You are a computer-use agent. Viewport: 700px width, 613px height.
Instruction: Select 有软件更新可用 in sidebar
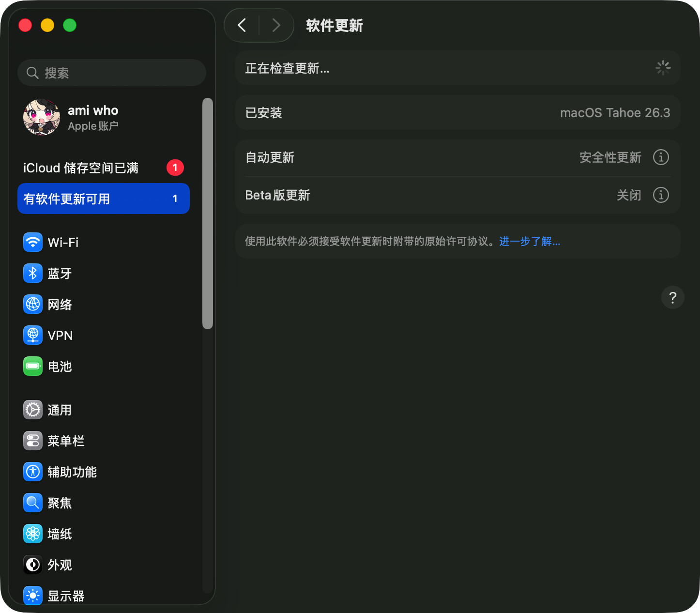104,199
